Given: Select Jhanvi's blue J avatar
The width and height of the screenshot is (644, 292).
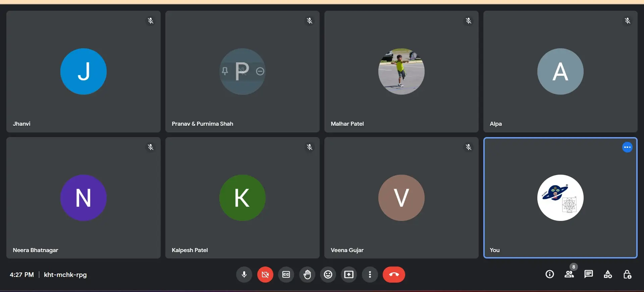Looking at the screenshot, I should (x=84, y=71).
